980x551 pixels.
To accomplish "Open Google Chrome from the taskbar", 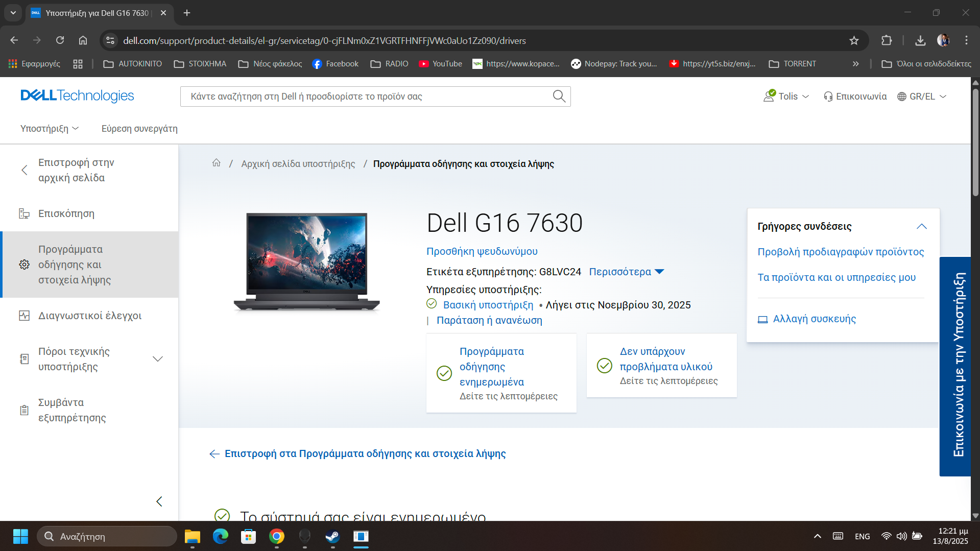I will 276,536.
